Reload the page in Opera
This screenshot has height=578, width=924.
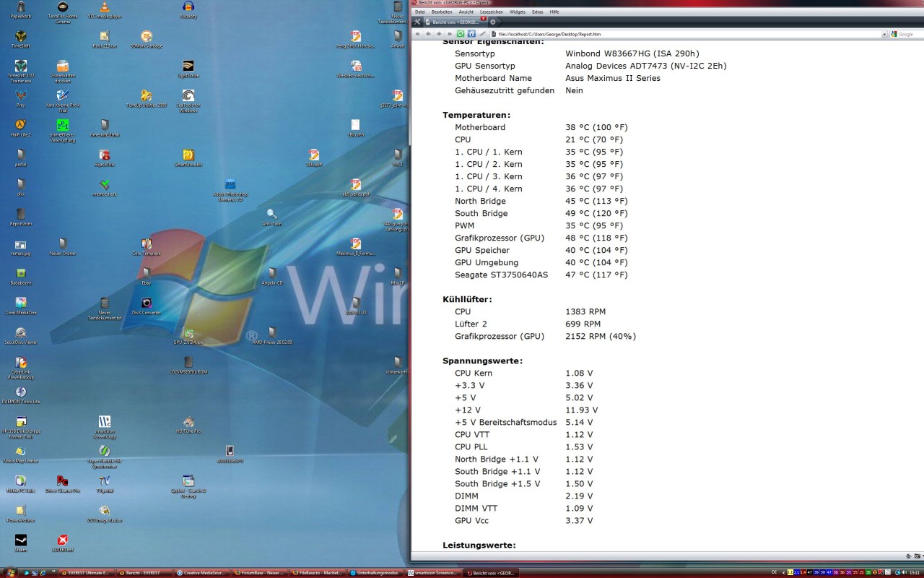tap(461, 34)
